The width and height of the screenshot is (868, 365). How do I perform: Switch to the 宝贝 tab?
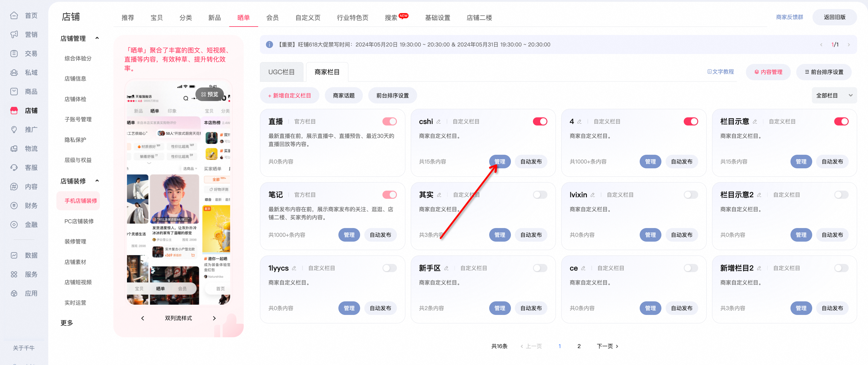pos(157,17)
